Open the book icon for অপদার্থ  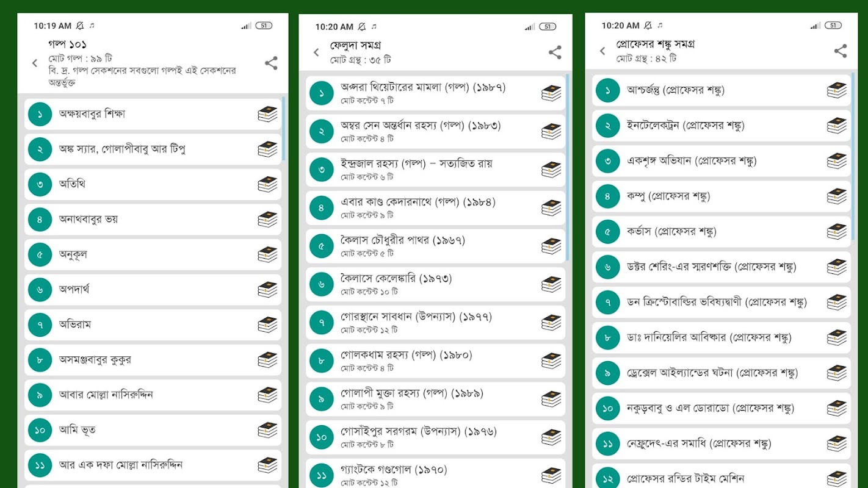coord(267,290)
